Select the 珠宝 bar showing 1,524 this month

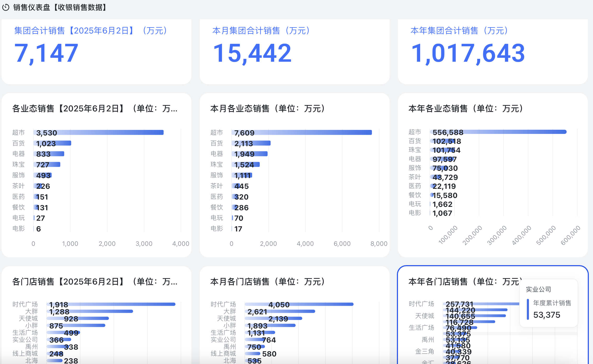pyautogui.click(x=245, y=164)
